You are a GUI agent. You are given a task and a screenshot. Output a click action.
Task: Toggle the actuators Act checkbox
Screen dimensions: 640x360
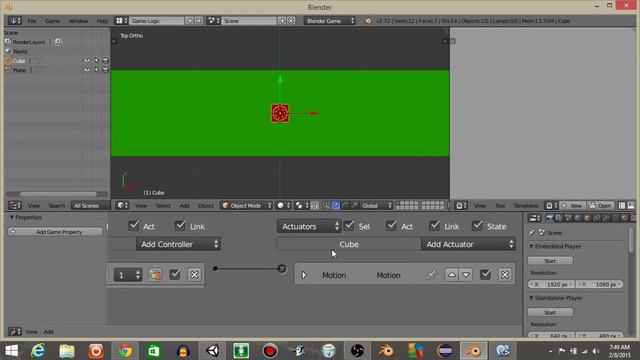(x=391, y=225)
